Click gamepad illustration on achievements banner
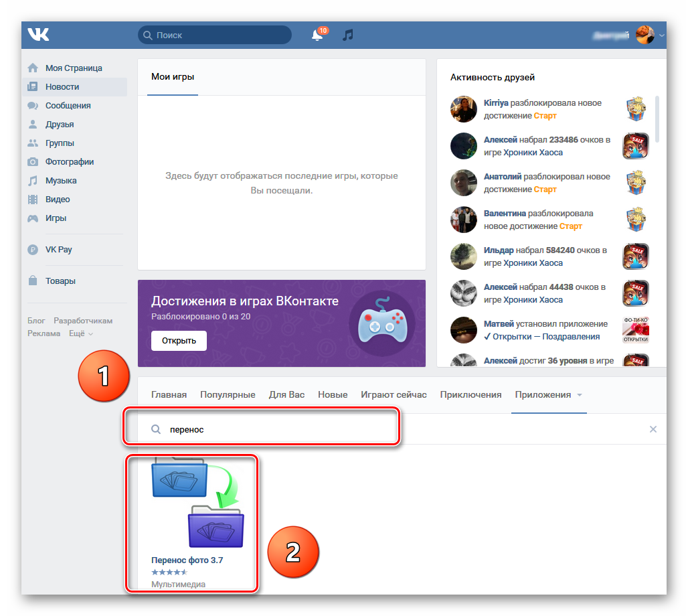This screenshot has width=688, height=616. (x=383, y=323)
